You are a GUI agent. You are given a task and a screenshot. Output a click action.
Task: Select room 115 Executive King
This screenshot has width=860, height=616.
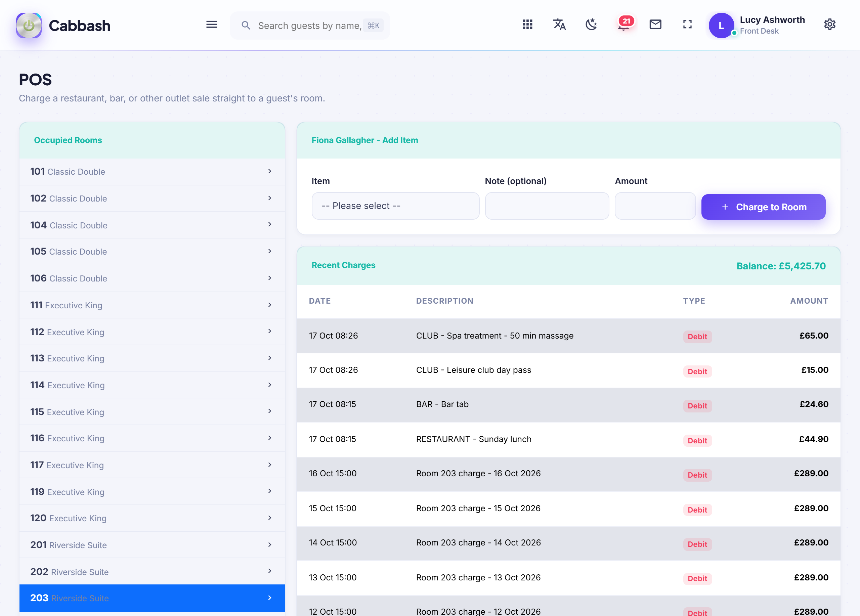[x=152, y=412]
